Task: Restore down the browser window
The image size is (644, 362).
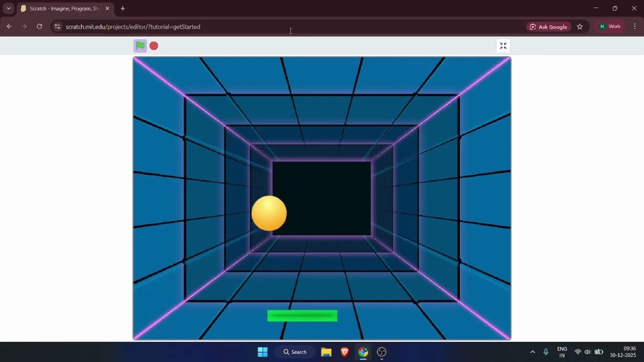Action: 615,8
